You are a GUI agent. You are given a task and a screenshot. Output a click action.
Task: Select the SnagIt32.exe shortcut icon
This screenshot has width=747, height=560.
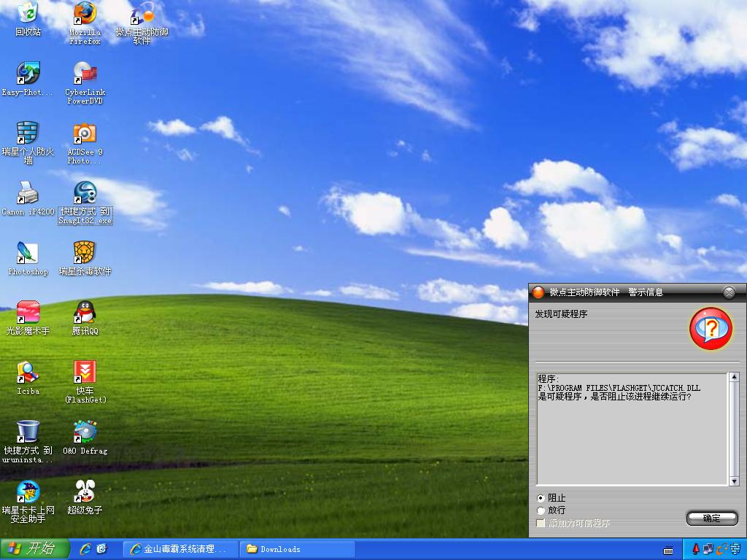coord(85,192)
